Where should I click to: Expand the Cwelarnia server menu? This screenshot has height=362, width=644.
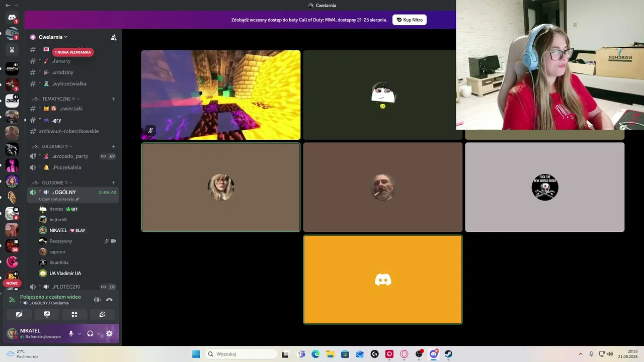(x=53, y=37)
